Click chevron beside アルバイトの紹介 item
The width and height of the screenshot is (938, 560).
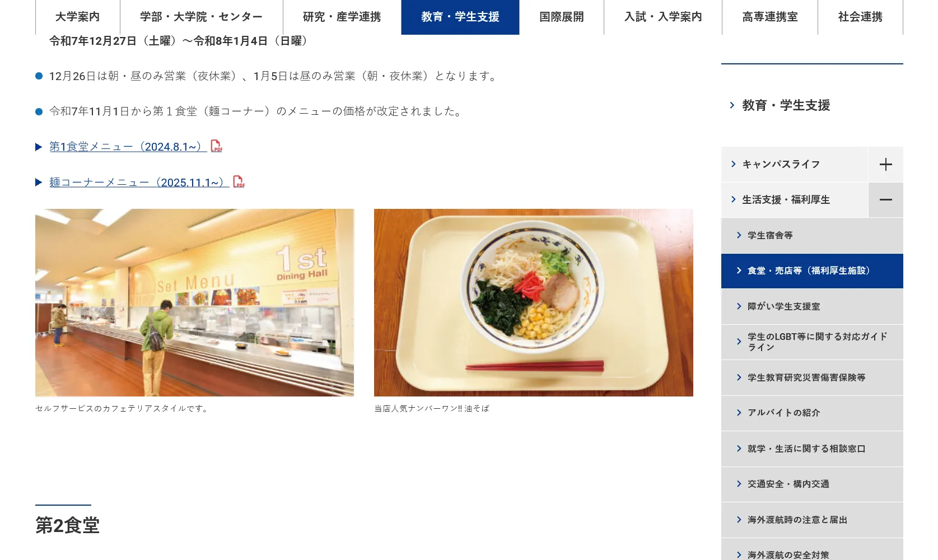pyautogui.click(x=739, y=413)
